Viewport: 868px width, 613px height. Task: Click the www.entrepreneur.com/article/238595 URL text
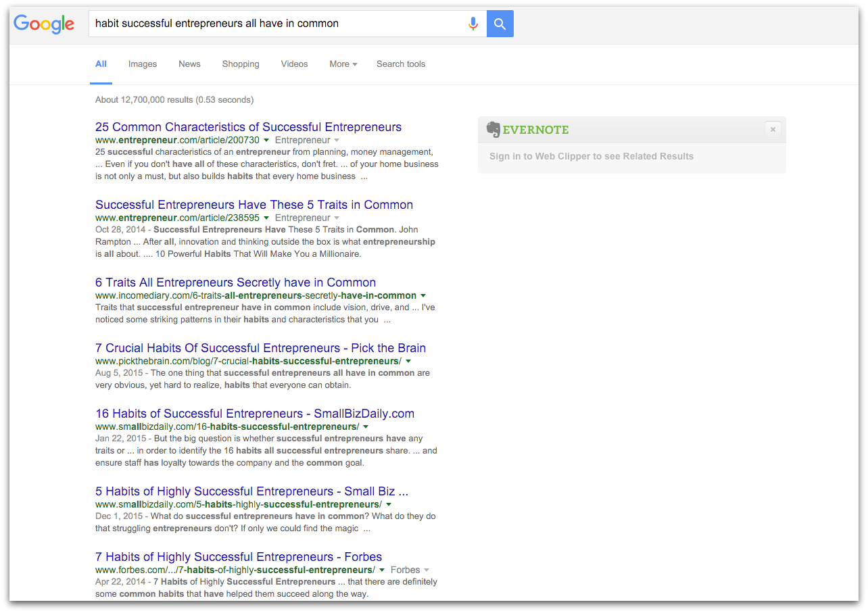point(177,218)
